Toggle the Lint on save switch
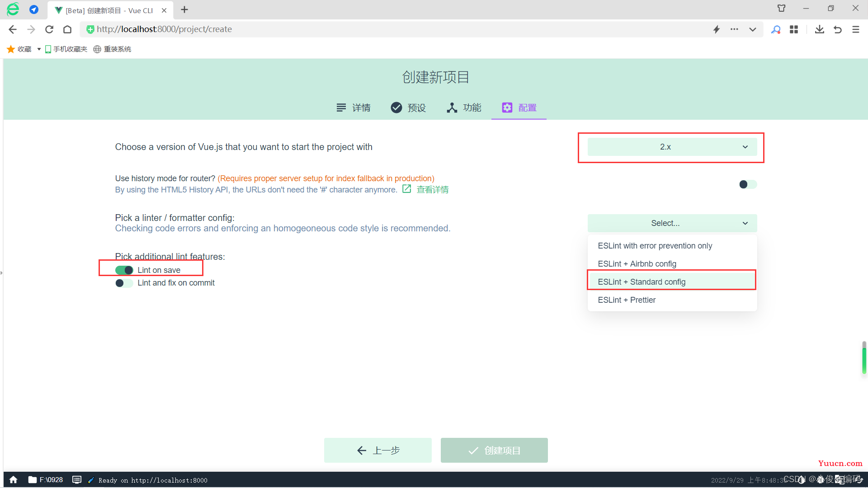The width and height of the screenshot is (868, 488). 124,270
